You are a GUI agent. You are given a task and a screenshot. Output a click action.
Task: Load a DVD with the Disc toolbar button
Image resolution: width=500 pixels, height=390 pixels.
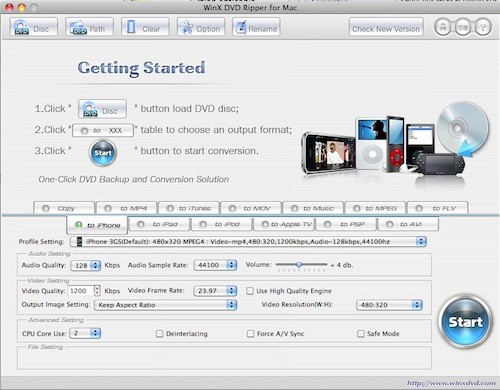click(34, 27)
